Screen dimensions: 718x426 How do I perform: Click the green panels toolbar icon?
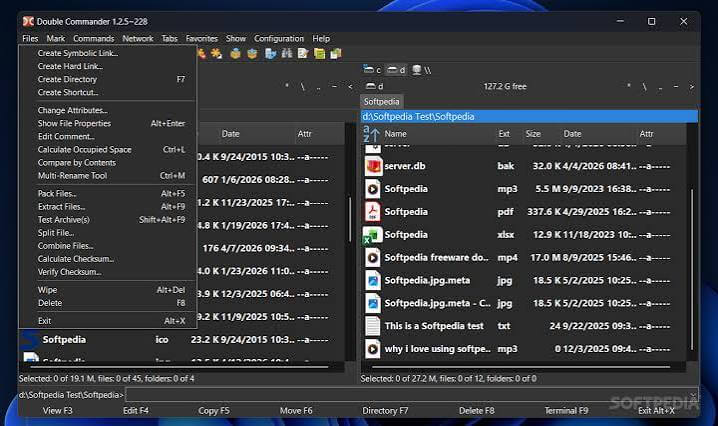point(319,54)
